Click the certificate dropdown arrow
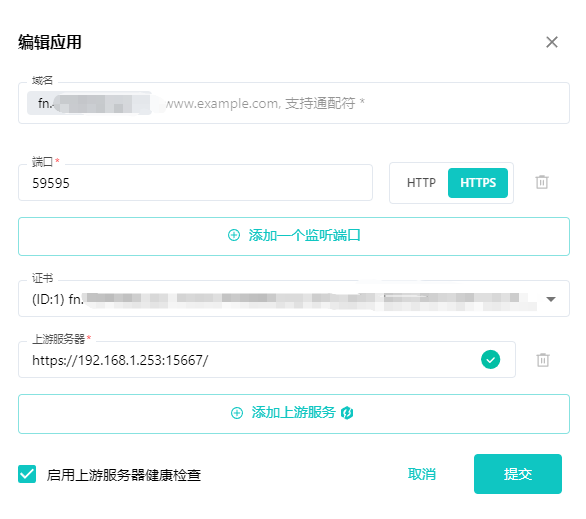This screenshot has width=586, height=519. (550, 299)
